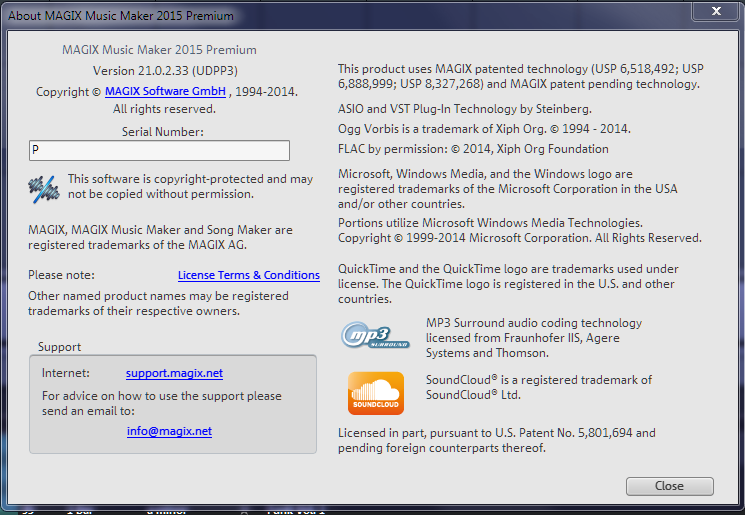
Task: Click 'SoundCloud® is a registered trademark' text
Action: pyautogui.click(x=539, y=387)
